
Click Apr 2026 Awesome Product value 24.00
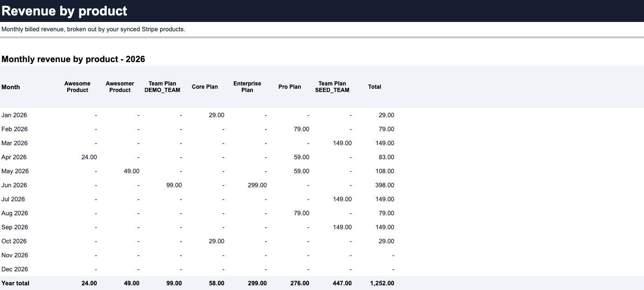(89, 157)
